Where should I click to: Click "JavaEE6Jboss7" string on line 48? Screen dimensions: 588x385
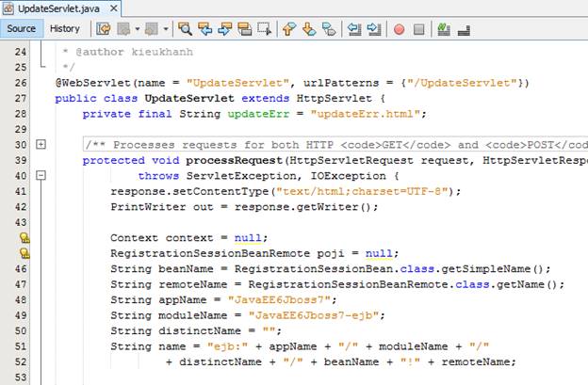tap(279, 300)
